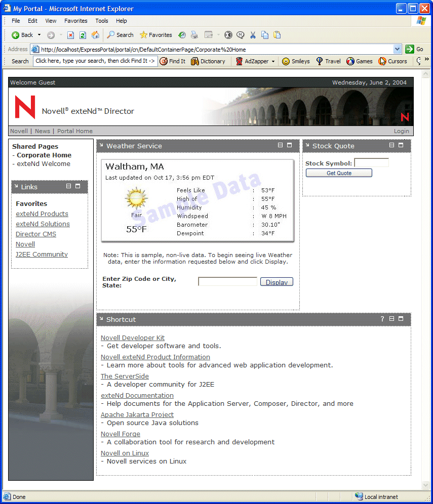Collapse the Links portlet arrow
The image size is (433, 504).
pos(16,186)
